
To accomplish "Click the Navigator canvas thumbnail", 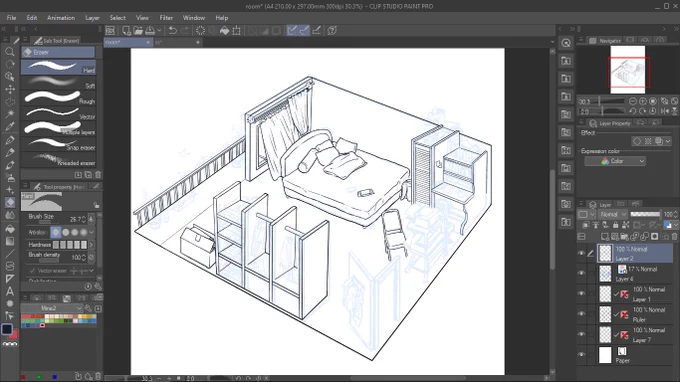I will pyautogui.click(x=628, y=70).
